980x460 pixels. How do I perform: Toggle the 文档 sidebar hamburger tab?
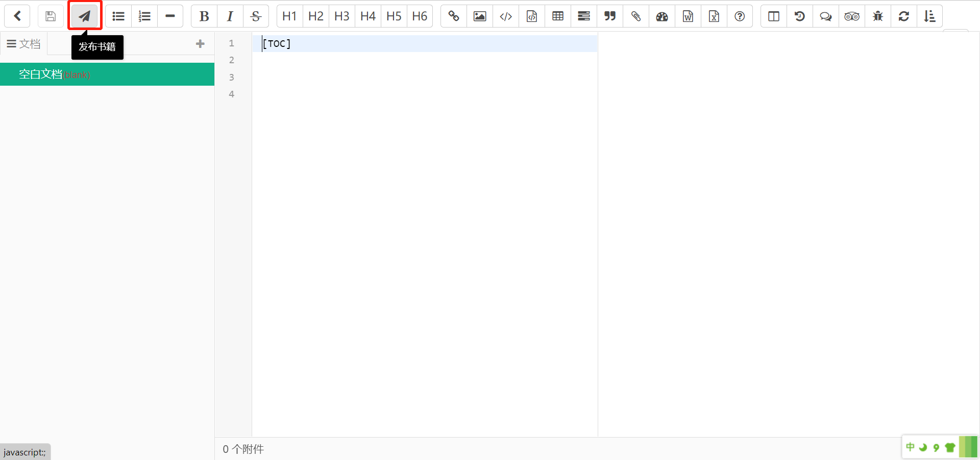(x=23, y=44)
